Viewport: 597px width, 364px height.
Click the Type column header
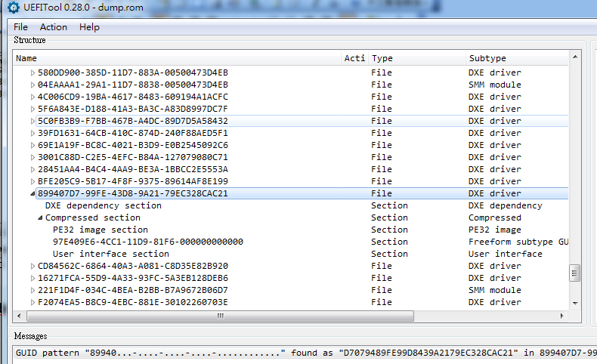click(417, 58)
